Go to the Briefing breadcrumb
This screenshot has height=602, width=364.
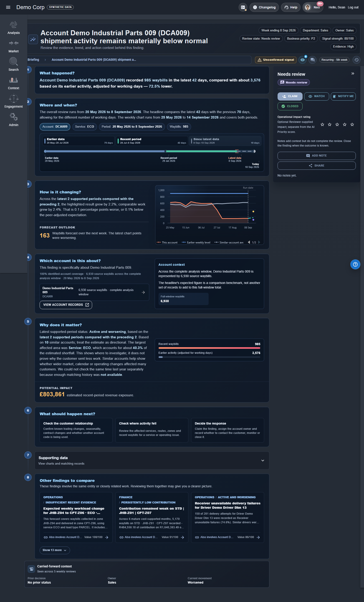(33, 60)
